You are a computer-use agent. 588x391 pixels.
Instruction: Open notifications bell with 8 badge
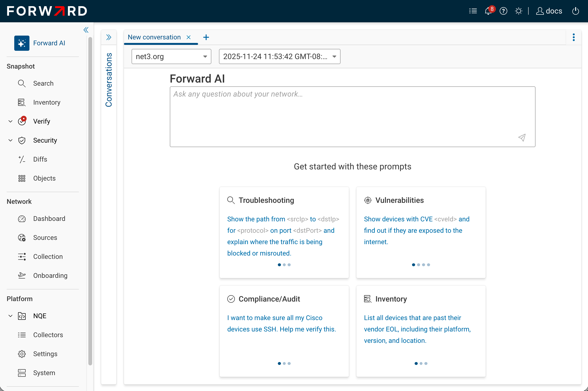[489, 11]
